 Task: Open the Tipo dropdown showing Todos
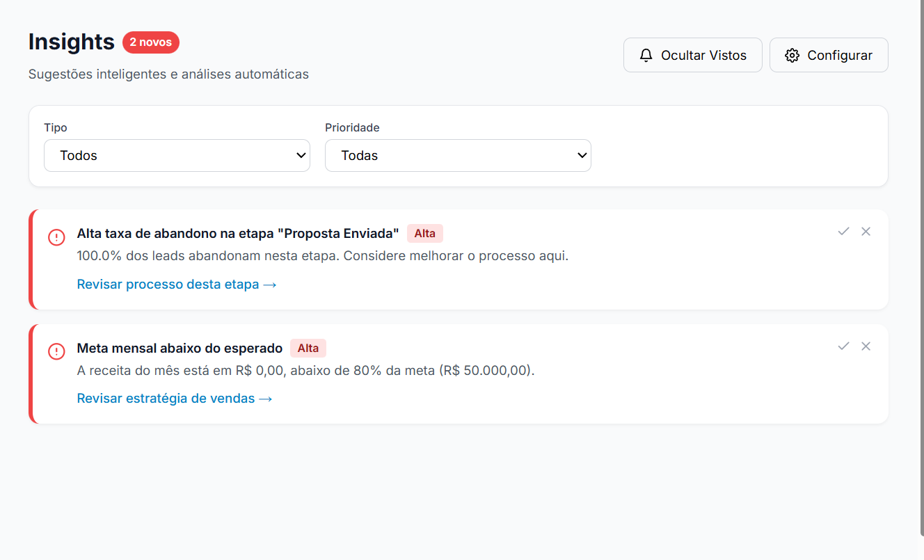coord(177,155)
